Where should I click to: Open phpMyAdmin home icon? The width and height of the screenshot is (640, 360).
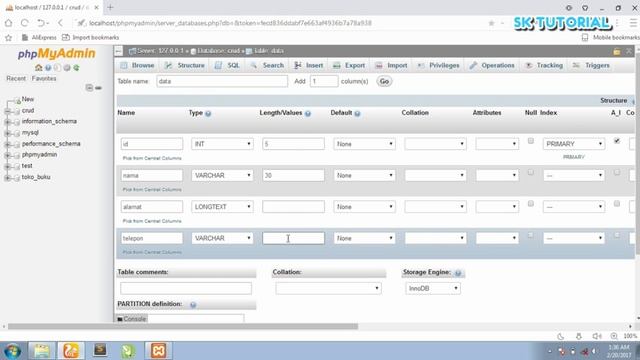click(38, 68)
